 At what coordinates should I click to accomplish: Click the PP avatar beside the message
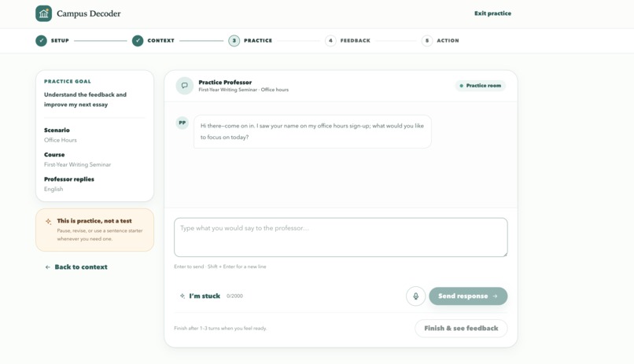point(182,123)
